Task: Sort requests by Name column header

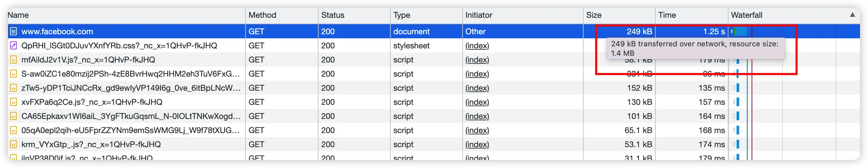Action: coord(126,15)
